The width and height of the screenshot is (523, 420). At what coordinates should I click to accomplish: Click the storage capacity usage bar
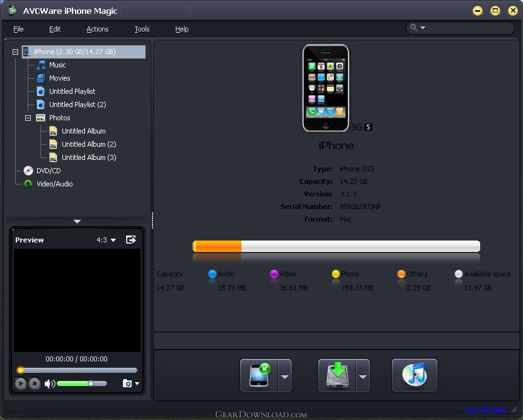coord(336,246)
